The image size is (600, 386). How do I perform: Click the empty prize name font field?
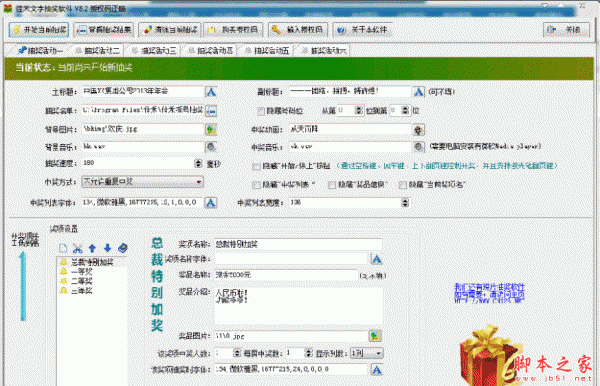[x=291, y=259]
